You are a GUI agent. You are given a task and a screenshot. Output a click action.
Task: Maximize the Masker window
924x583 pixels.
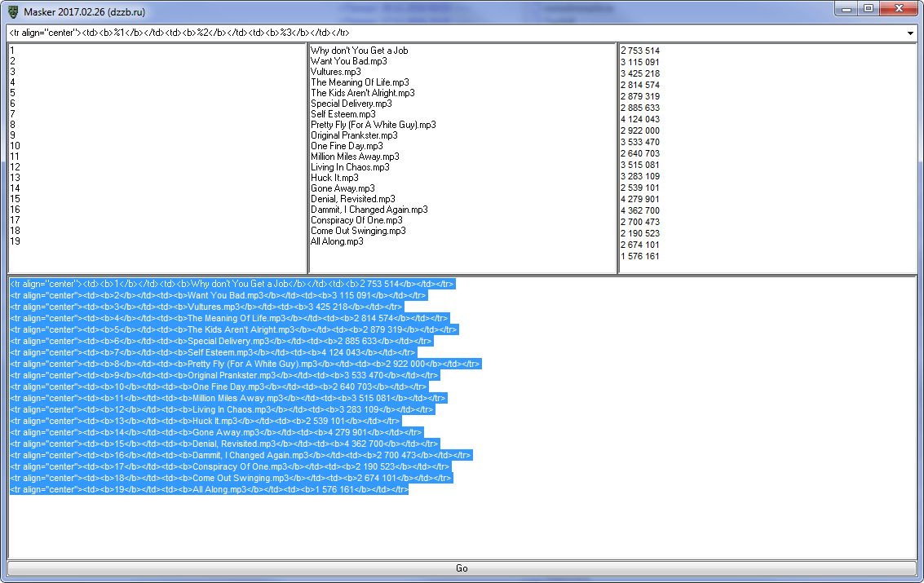point(869,8)
